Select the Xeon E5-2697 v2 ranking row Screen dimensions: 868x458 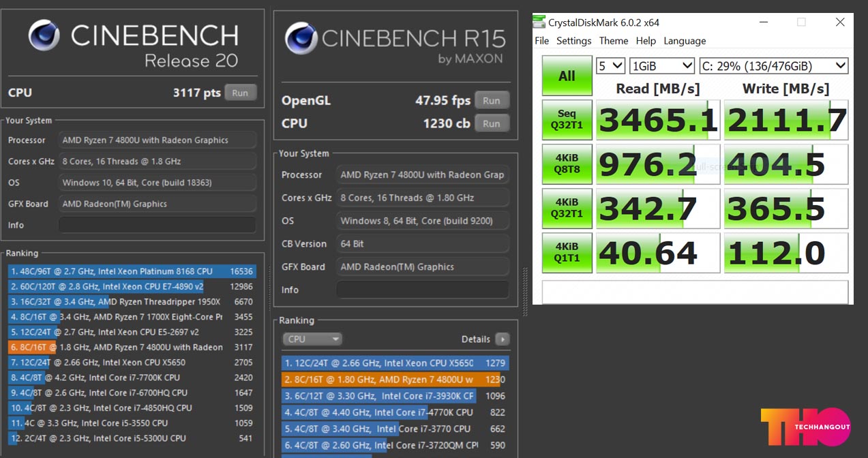pos(132,332)
